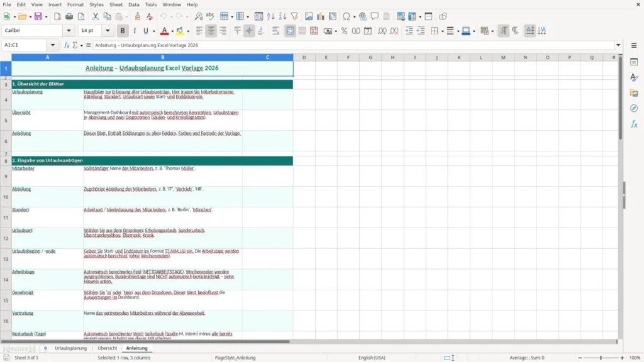644x362 pixels.
Task: Toggle bold formatting
Action: [123, 31]
